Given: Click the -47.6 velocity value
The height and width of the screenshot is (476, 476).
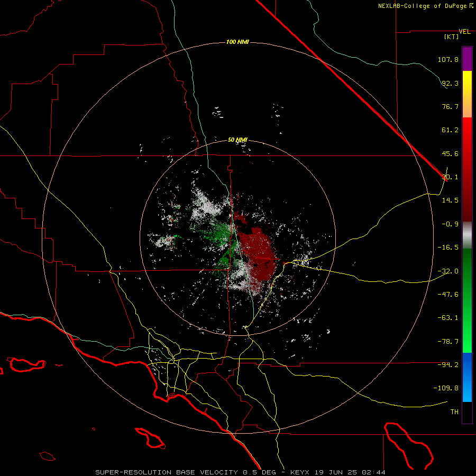Looking at the screenshot, I should 448,295.
